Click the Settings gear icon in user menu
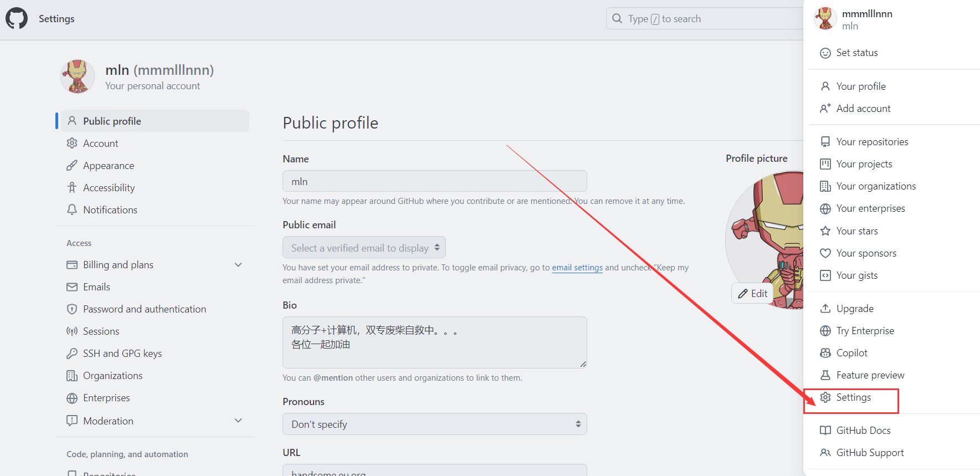The image size is (980, 476). pyautogui.click(x=825, y=397)
